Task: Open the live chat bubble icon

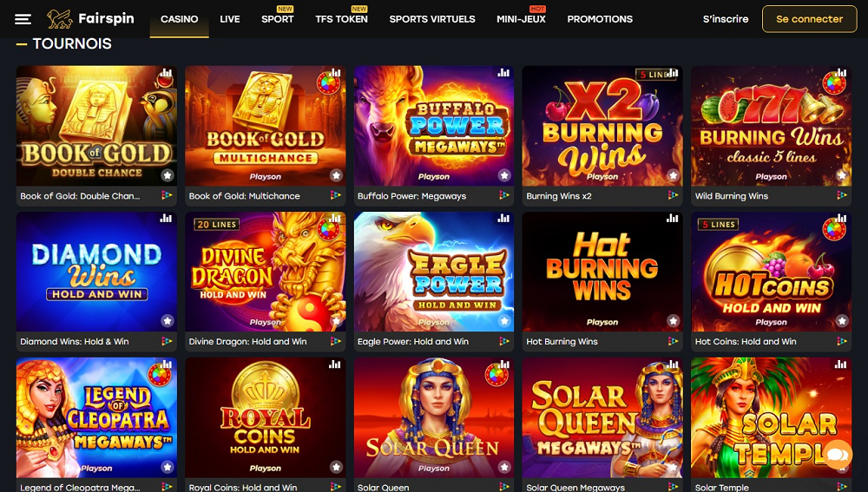Action: tap(838, 455)
